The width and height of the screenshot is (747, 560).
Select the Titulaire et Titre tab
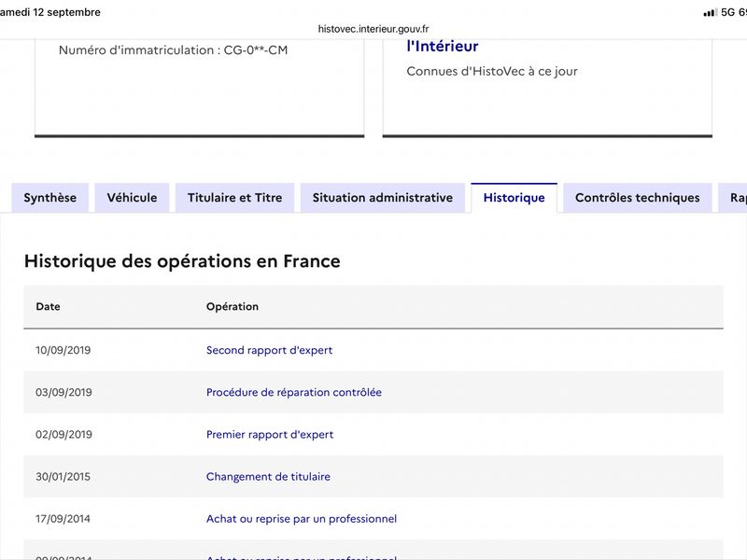pyautogui.click(x=235, y=198)
